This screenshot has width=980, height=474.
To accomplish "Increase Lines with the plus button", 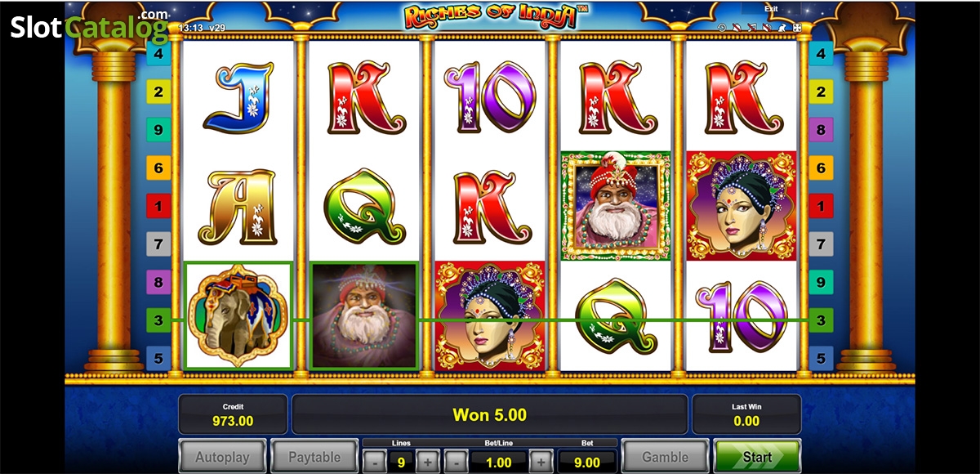I will click(x=428, y=462).
